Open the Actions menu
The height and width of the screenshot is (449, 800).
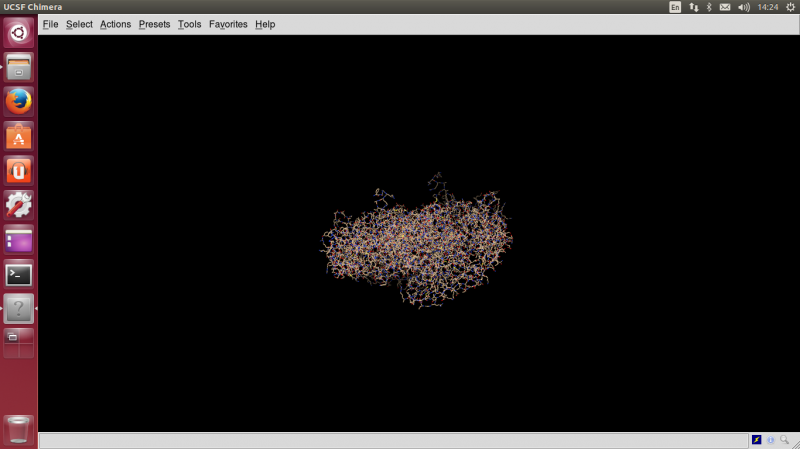(x=115, y=24)
